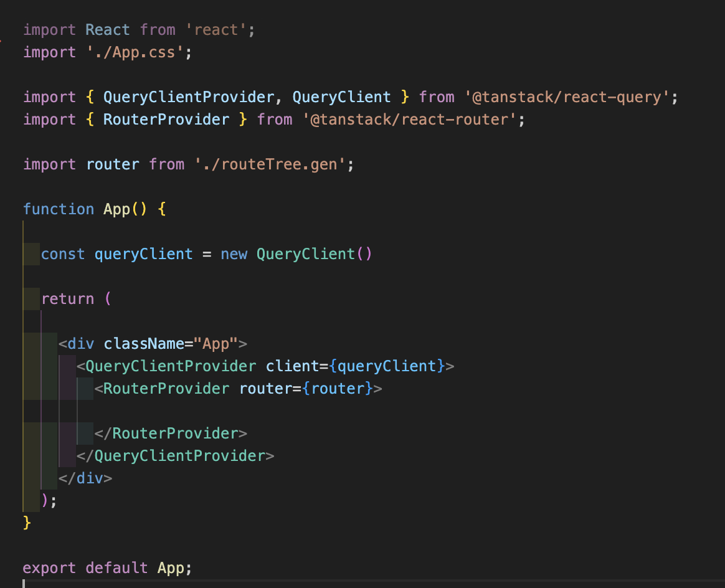725x588 pixels.
Task: Click the const keyword
Action: coord(63,254)
